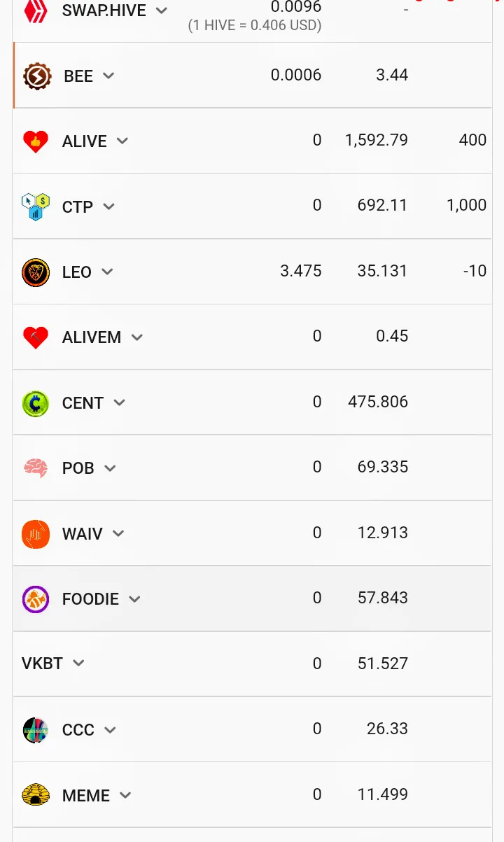
Task: Click the ALIVE heart token icon
Action: pyautogui.click(x=36, y=141)
